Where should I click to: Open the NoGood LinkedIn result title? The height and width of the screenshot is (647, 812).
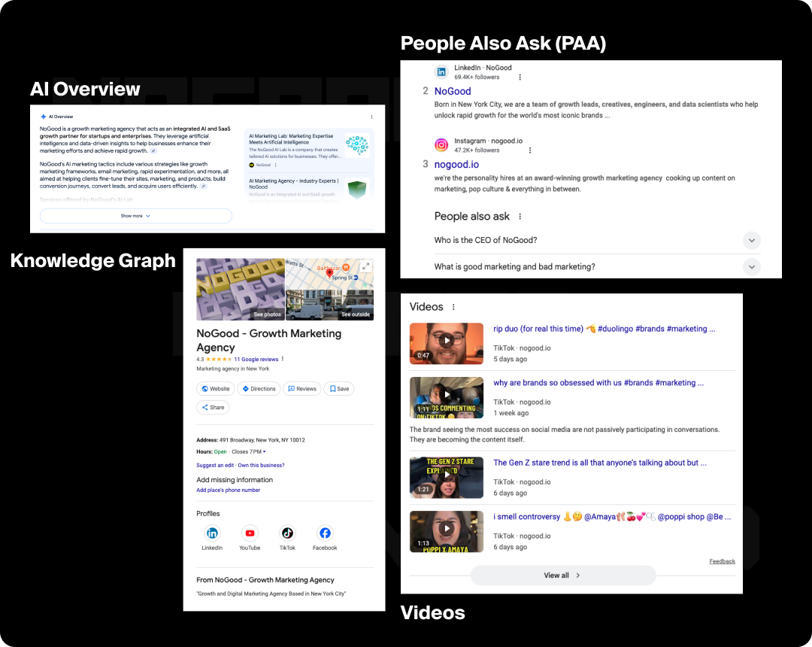(453, 91)
